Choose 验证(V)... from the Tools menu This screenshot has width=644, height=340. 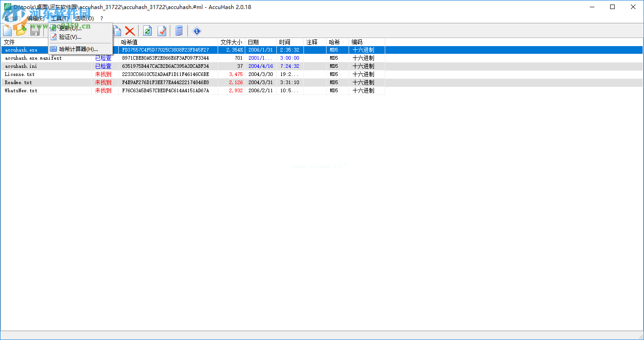(x=70, y=37)
